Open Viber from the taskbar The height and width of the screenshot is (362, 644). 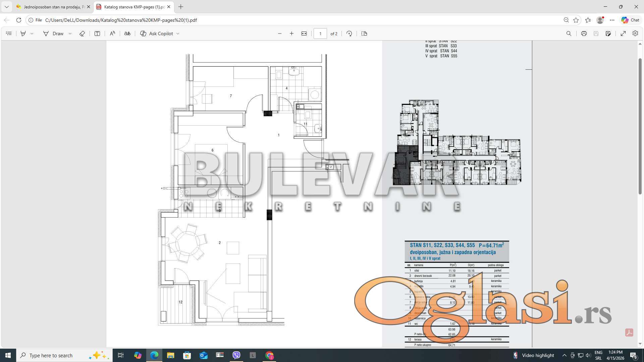[x=236, y=355]
